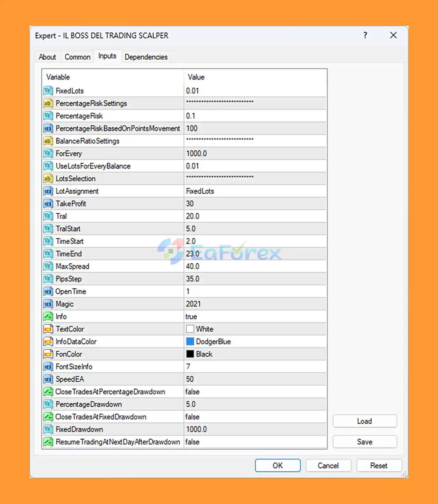Click the SpeedEA integer icon
The image size is (438, 504).
[x=48, y=379]
